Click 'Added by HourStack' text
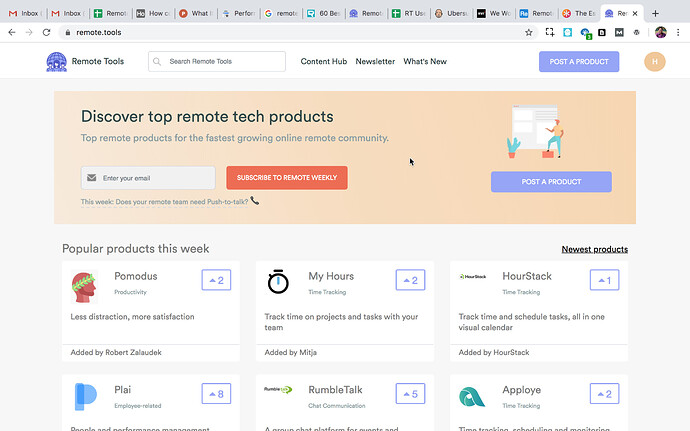 point(494,352)
